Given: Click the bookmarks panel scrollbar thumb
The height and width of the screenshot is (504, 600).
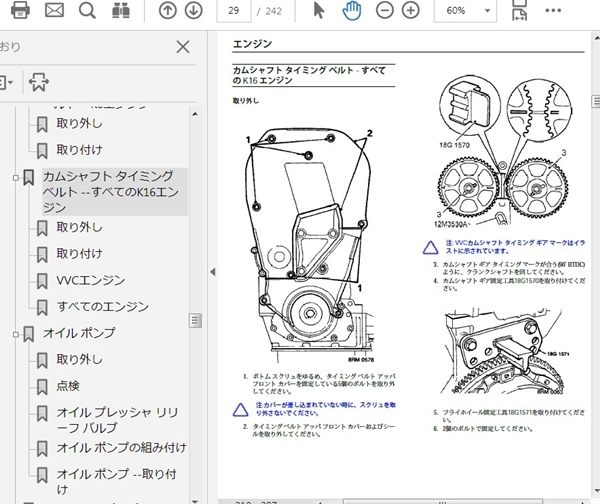Looking at the screenshot, I should (x=195, y=321).
